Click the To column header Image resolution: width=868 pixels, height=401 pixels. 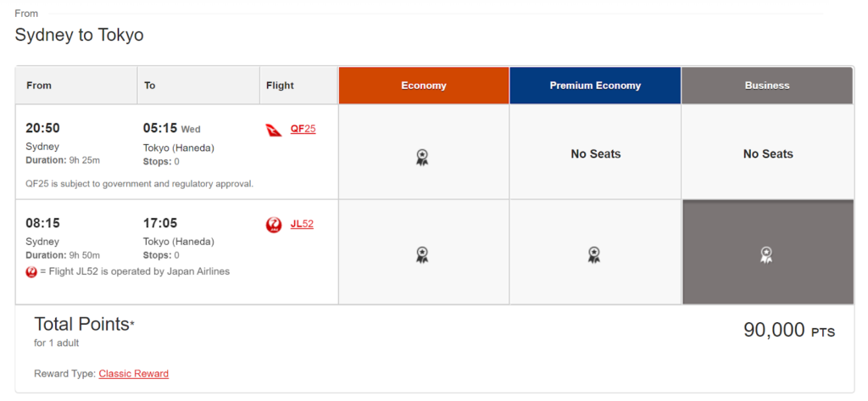pos(198,86)
